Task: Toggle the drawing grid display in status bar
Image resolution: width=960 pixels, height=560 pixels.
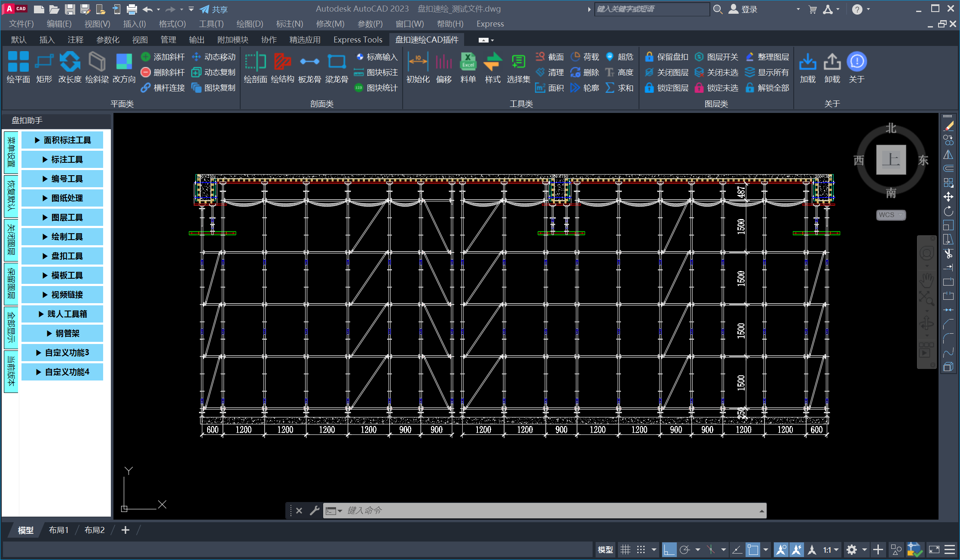Action: tap(626, 550)
